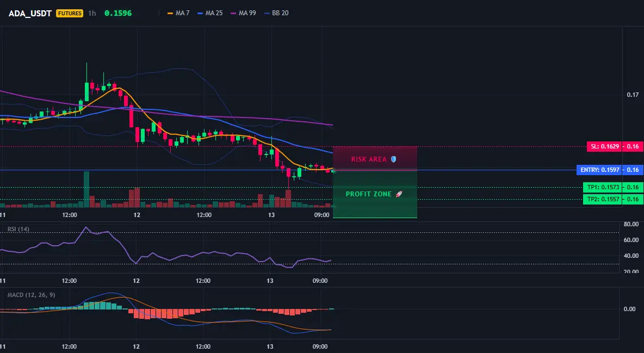Click the 80.00 RSI axis value

coord(631,225)
